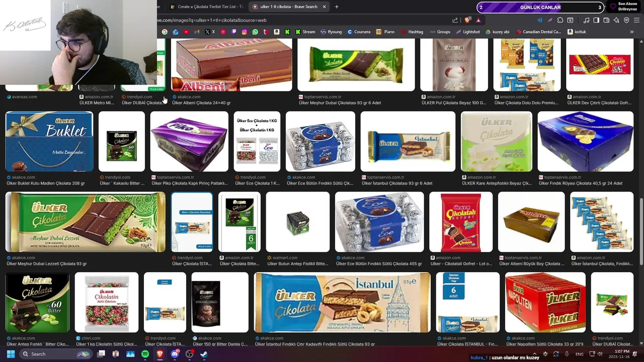Open the ffyoung bookmark
Screen dimensions: 644x362
[331, 32]
